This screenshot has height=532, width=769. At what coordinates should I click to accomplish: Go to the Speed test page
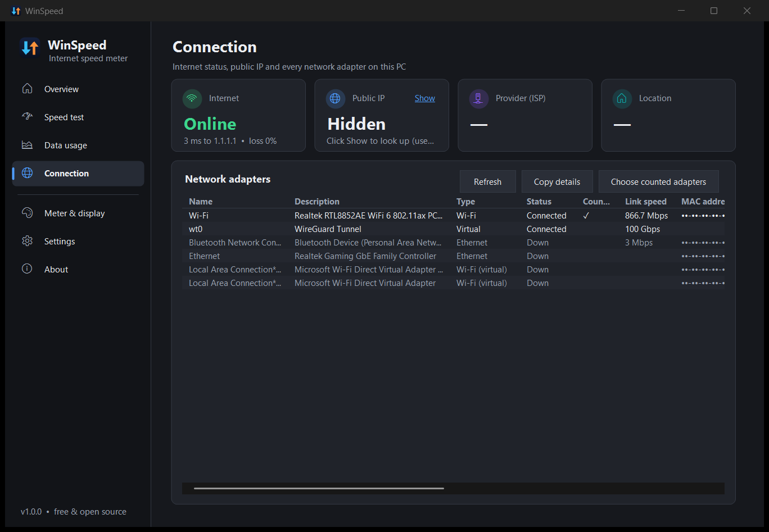78,117
